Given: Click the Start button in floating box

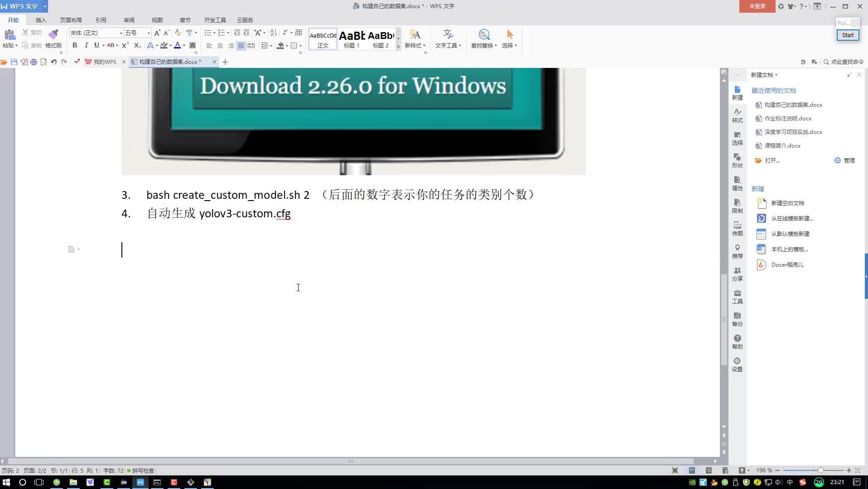Looking at the screenshot, I should click(x=848, y=35).
